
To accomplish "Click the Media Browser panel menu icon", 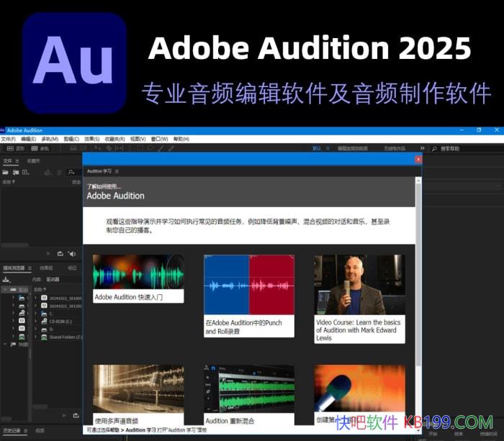I will click(30, 268).
